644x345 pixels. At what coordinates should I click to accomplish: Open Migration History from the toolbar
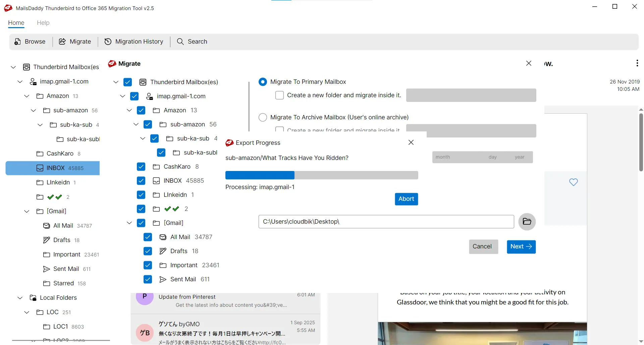pyautogui.click(x=133, y=41)
